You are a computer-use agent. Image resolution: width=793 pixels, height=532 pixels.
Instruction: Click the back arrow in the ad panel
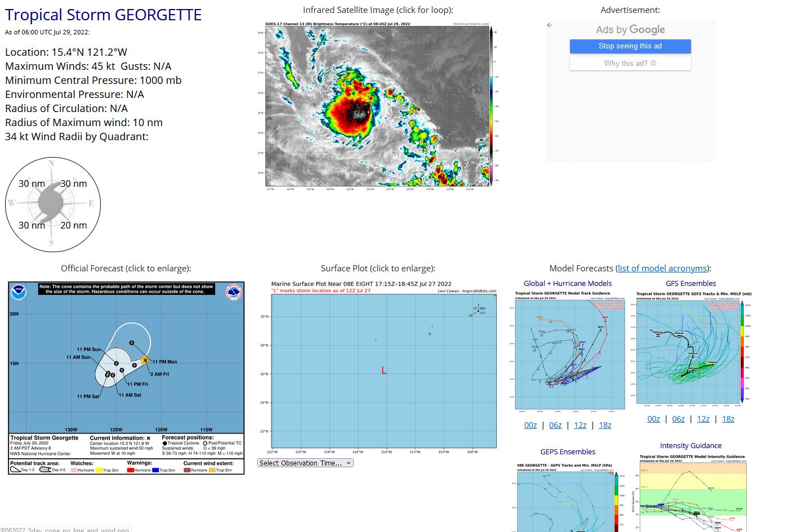tap(550, 25)
